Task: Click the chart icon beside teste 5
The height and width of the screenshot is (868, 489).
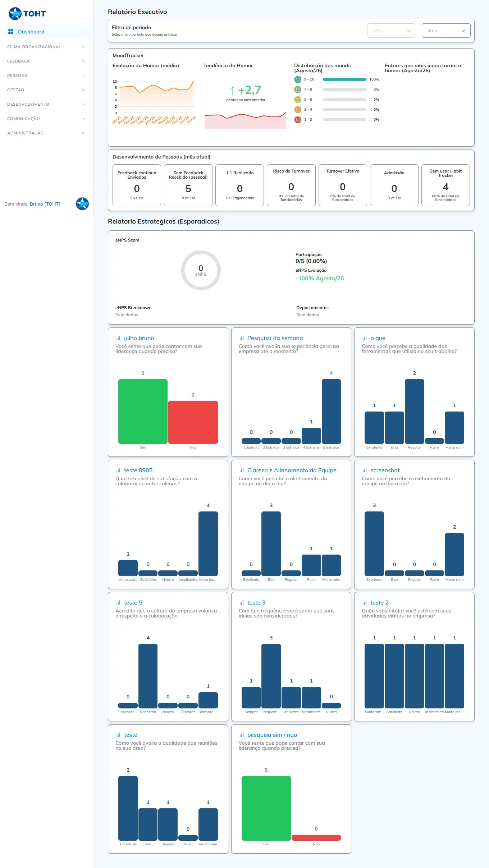Action: pyautogui.click(x=118, y=603)
